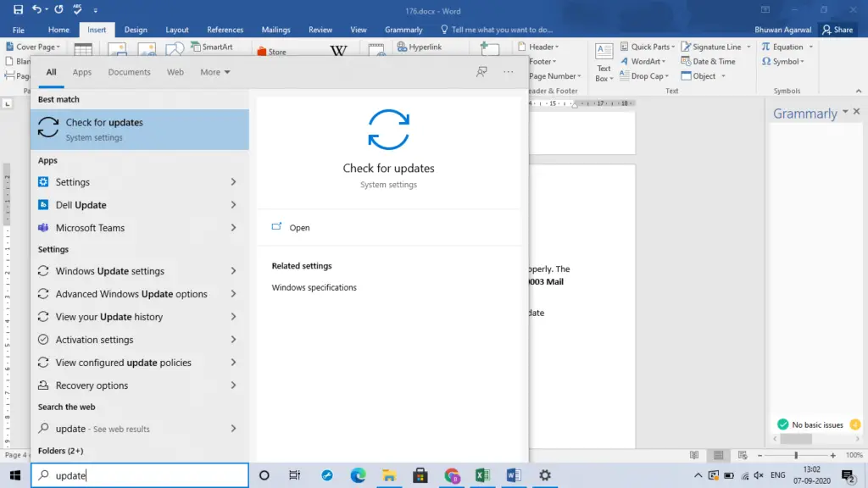
Task: Open WordArt dropdown
Action: (x=643, y=61)
